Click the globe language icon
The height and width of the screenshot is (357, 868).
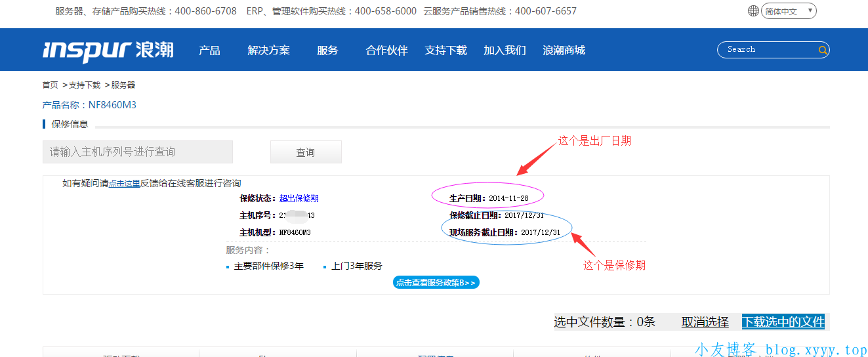coord(753,11)
